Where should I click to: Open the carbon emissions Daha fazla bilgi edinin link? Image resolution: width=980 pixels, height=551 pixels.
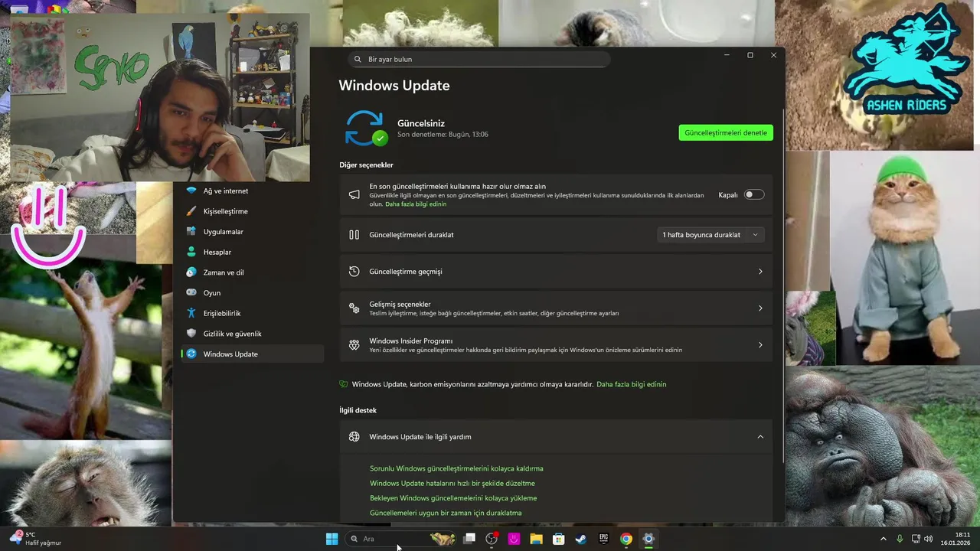pos(632,384)
